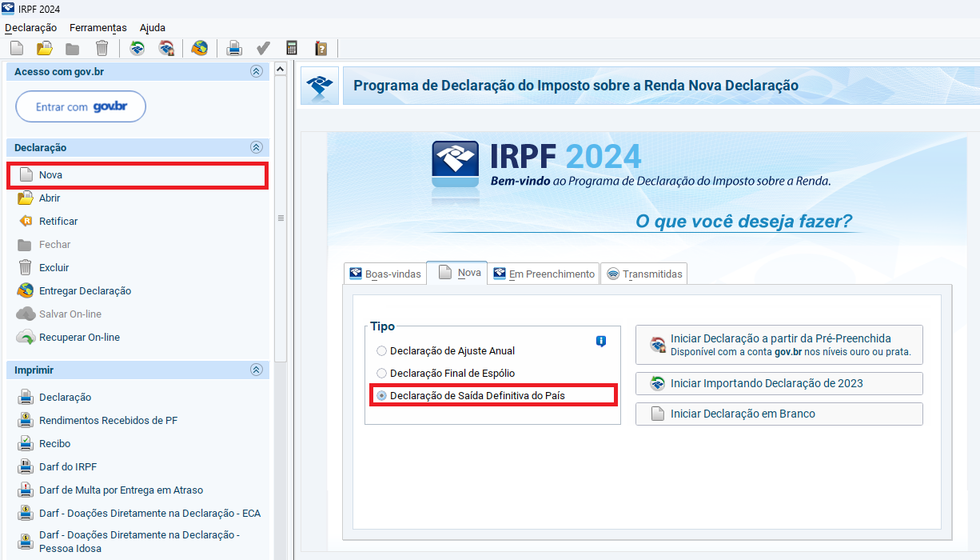Screen dimensions: 980x560
Task: Click the printer toolbar icon
Action: (234, 48)
